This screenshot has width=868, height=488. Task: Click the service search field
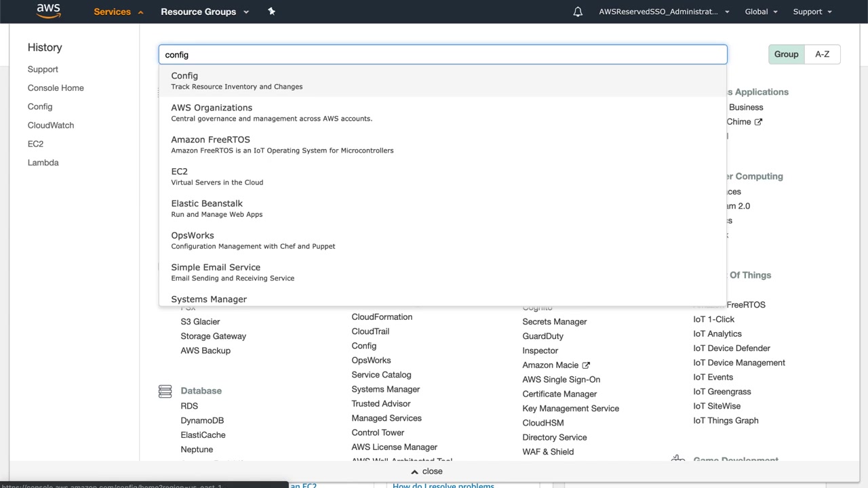(442, 55)
